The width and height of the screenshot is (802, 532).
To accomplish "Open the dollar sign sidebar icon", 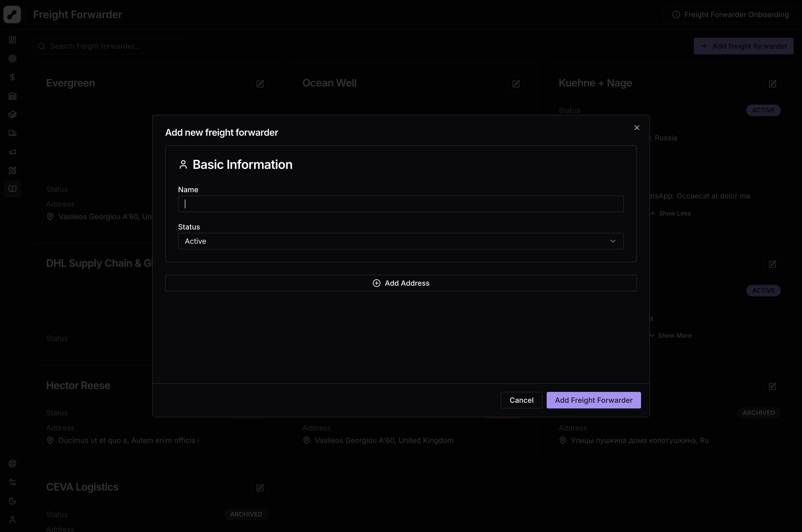I will (12, 77).
